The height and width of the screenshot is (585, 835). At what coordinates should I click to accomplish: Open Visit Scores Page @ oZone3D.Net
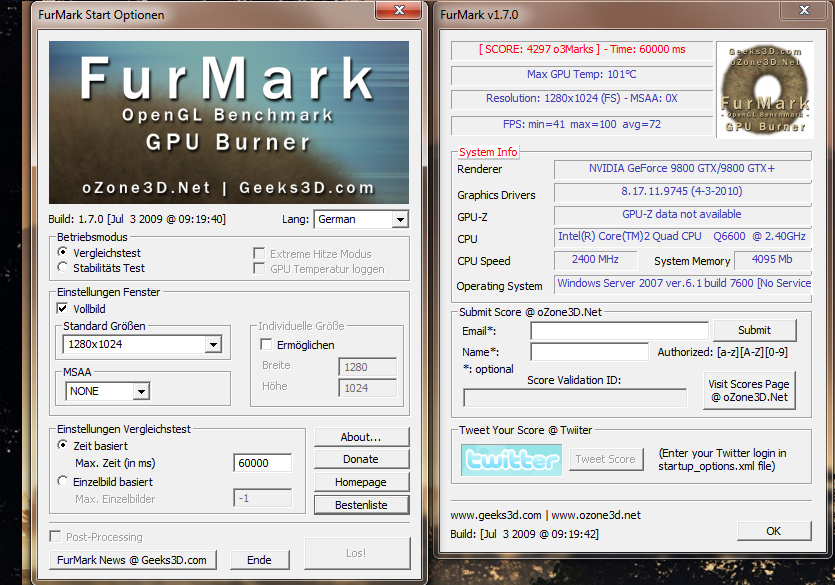coord(749,391)
